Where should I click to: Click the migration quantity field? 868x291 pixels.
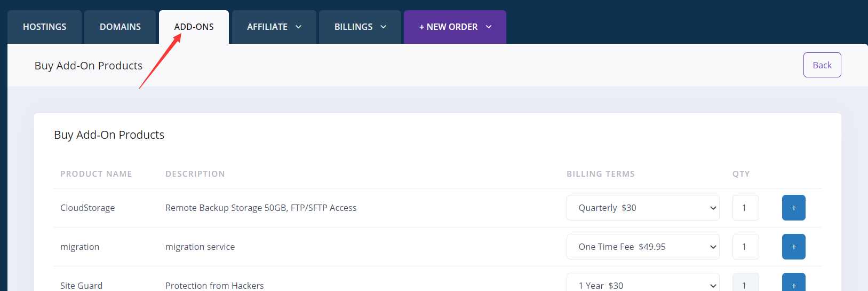[x=745, y=247]
